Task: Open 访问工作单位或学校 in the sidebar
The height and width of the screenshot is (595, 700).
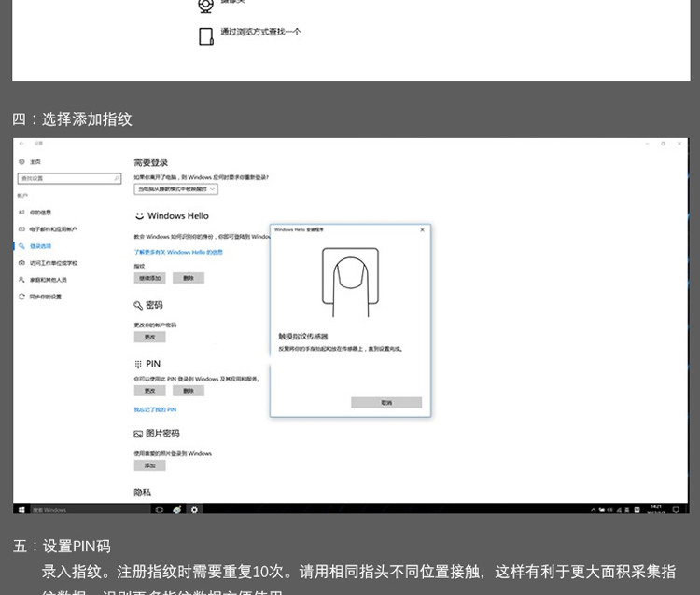Action: pyautogui.click(x=53, y=263)
